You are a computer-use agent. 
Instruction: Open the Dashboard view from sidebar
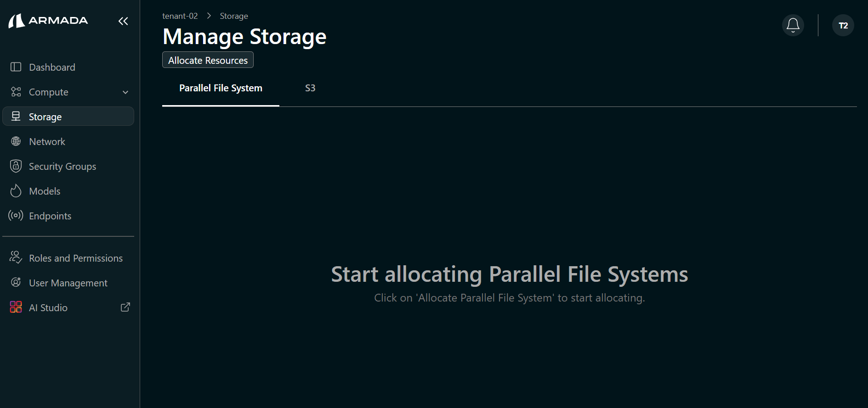[x=16, y=67]
